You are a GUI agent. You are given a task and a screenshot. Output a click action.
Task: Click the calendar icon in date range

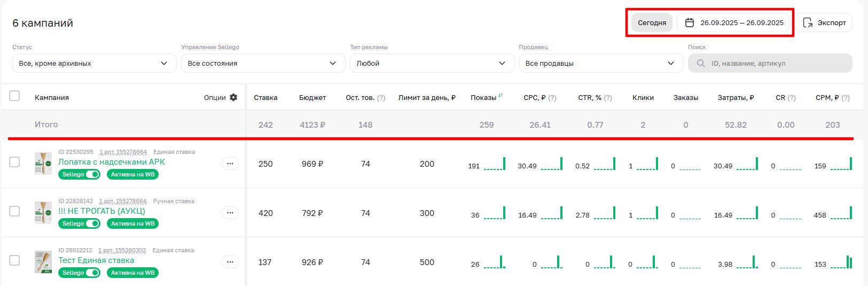690,22
